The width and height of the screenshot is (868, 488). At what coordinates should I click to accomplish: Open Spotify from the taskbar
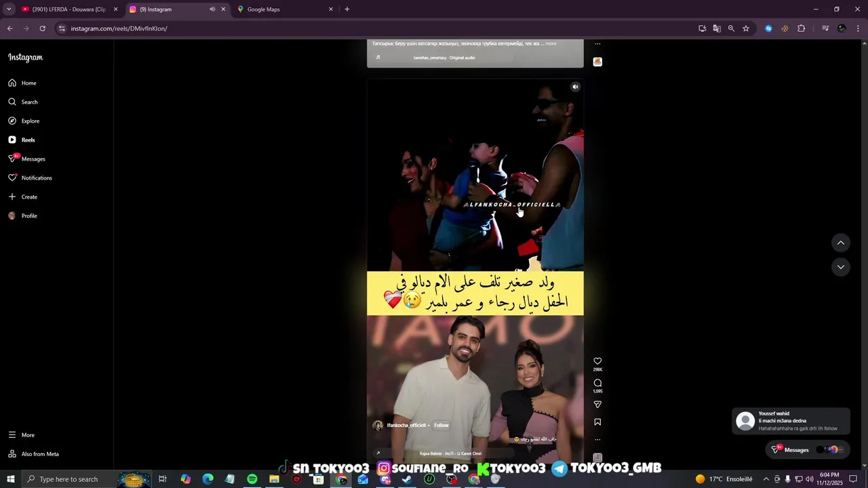click(252, 479)
